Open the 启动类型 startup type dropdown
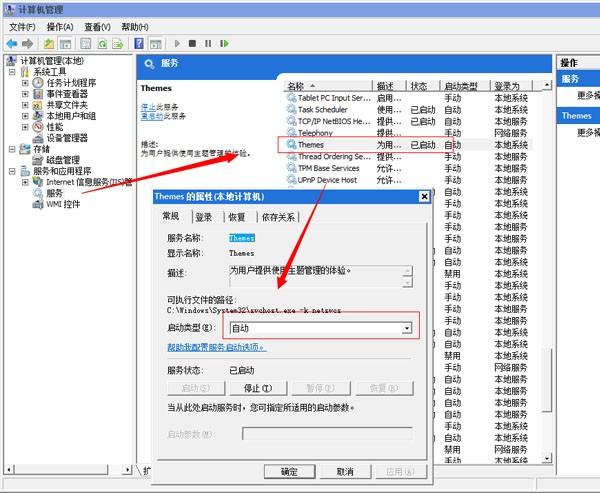 407,328
